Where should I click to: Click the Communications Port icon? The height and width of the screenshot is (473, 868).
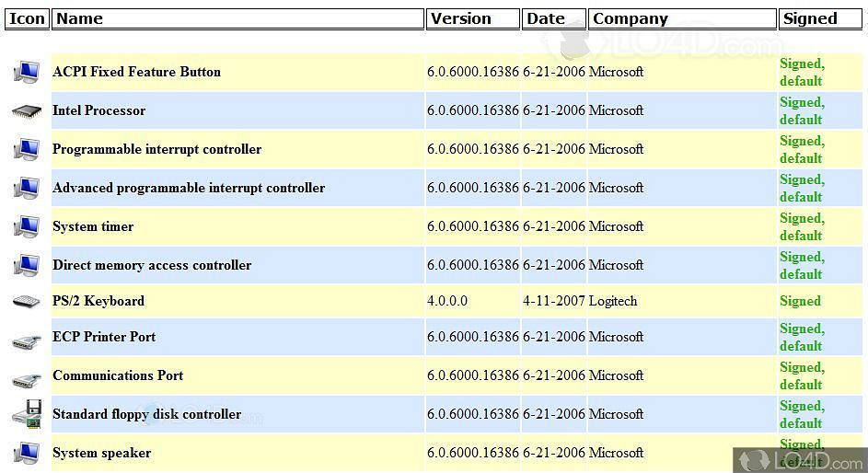tap(27, 381)
